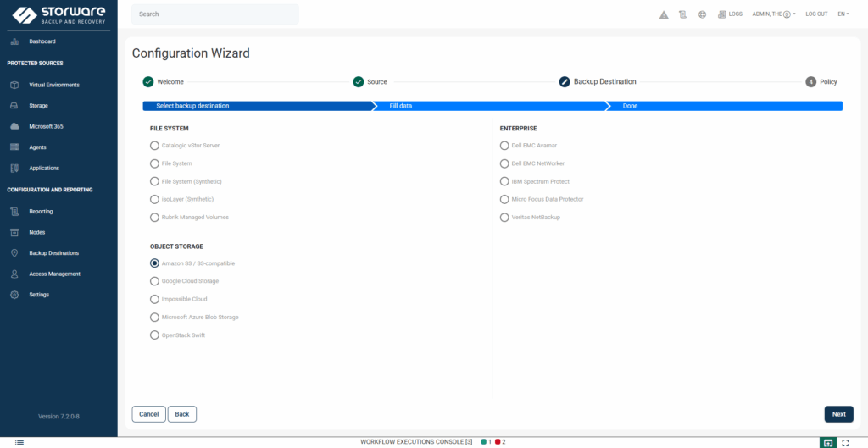This screenshot has height=448, width=868.
Task: Open the EN language dropdown
Action: [x=843, y=14]
